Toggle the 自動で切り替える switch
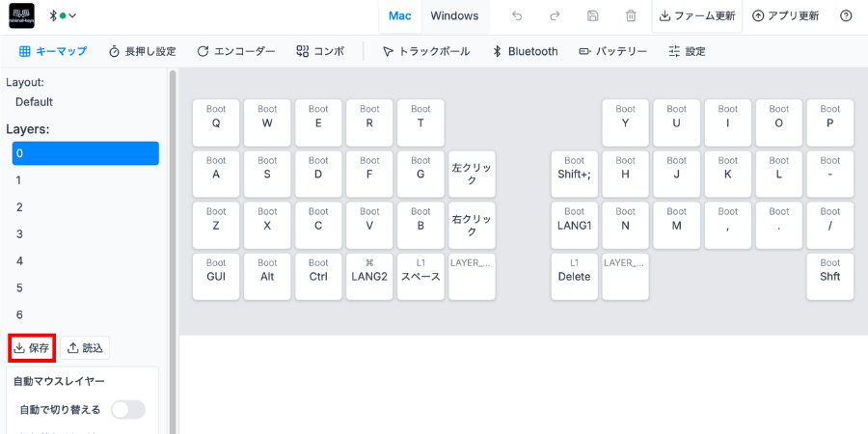 pos(128,410)
